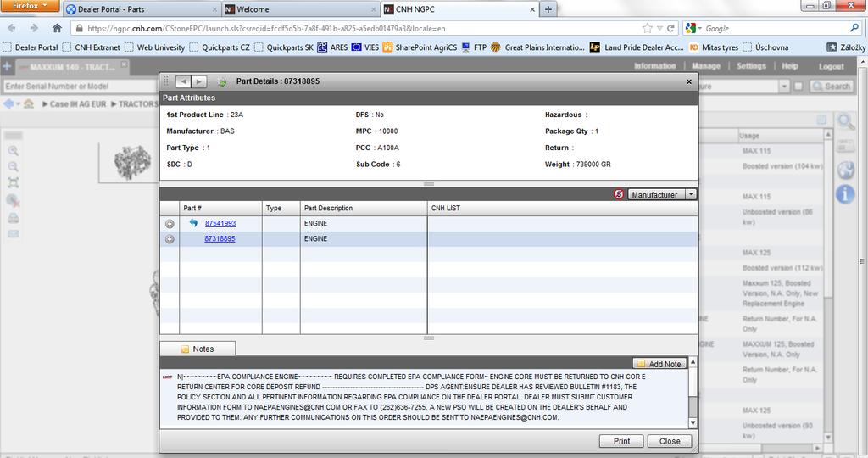Screen dimensions: 868x458
Task: Open the Manufacturer dropdown arrow
Action: click(x=691, y=194)
